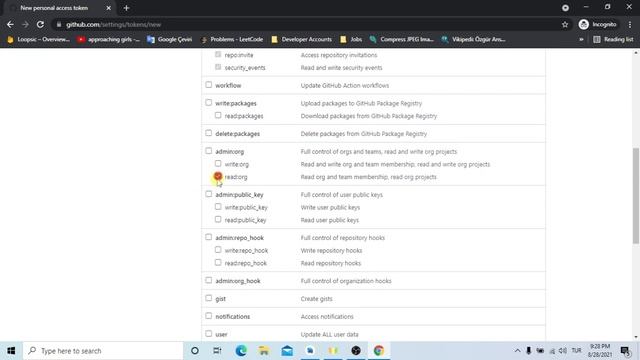Image resolution: width=640 pixels, height=360 pixels.
Task: Check the gist scope
Action: coord(209,298)
